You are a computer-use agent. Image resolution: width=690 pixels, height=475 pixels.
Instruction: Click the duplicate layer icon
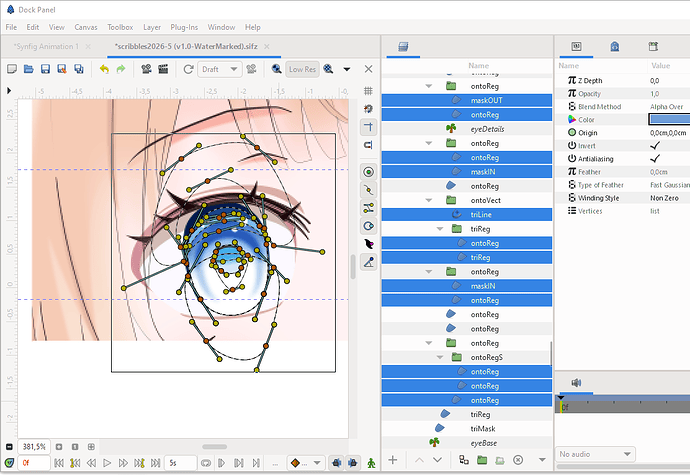tap(464, 460)
